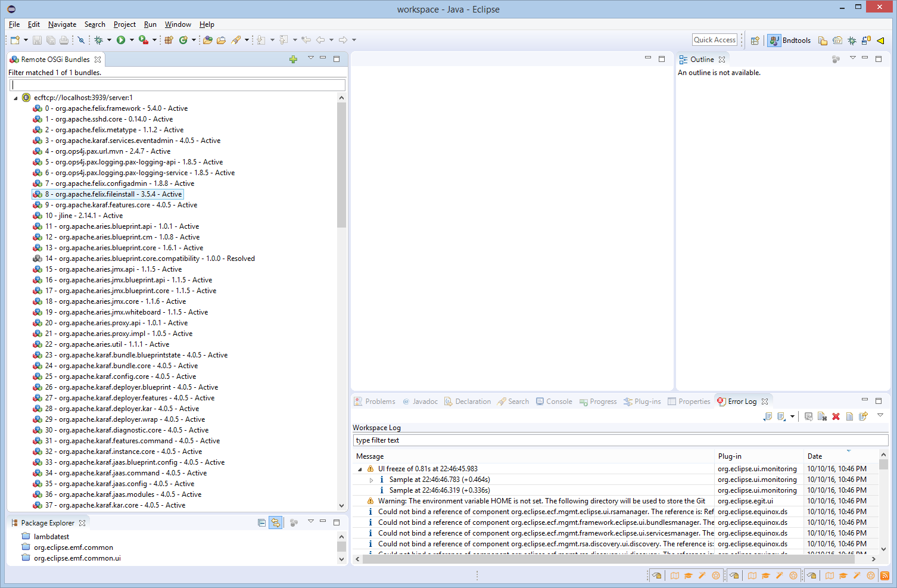Screen dimensions: 897x588
Task: Switch to the Console tab
Action: (x=554, y=402)
